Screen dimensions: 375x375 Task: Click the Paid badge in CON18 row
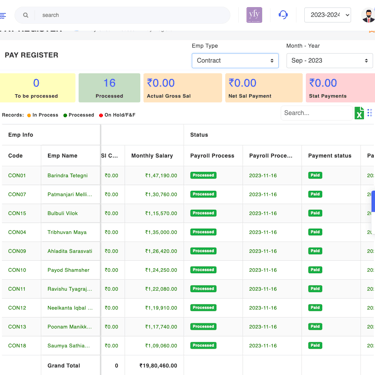[x=315, y=346]
